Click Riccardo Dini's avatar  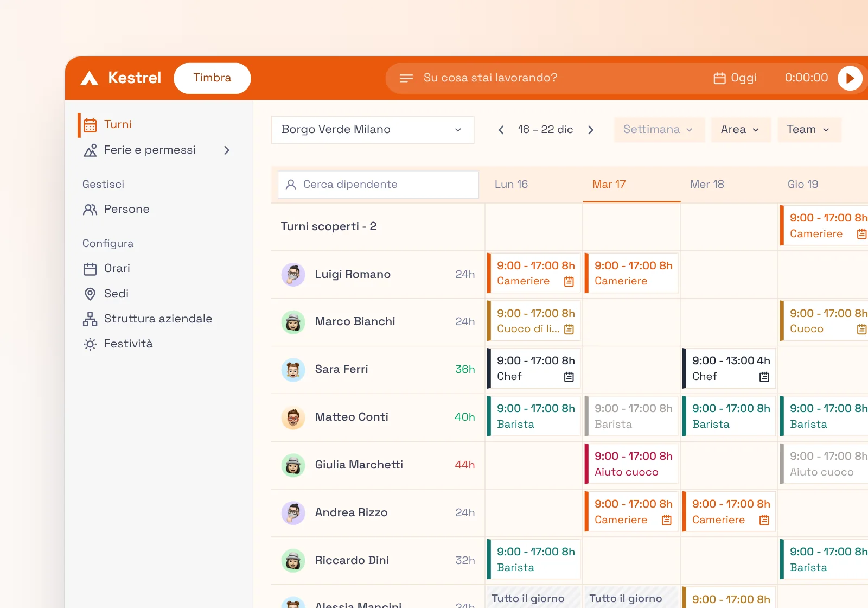(293, 561)
